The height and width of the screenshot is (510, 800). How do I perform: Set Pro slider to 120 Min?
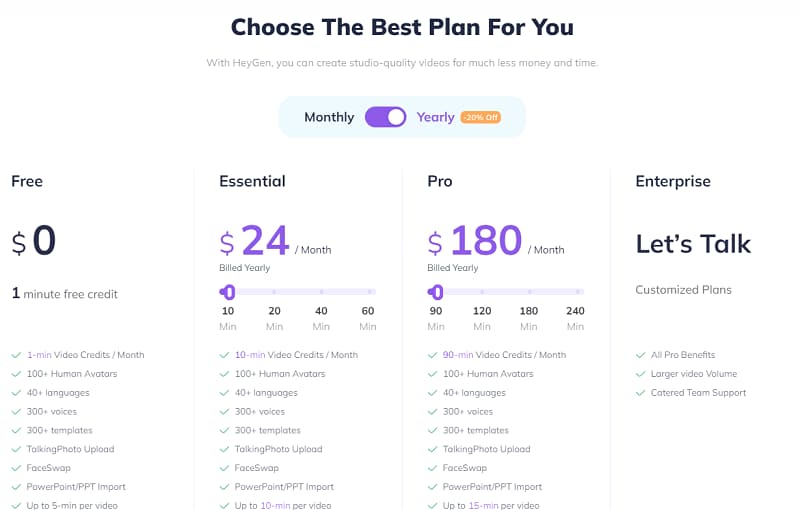click(x=482, y=292)
